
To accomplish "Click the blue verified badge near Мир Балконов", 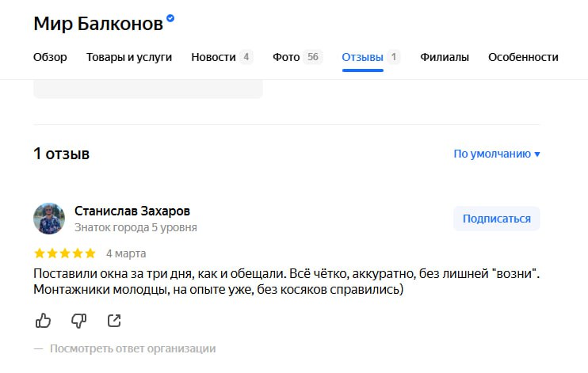I will pos(170,18).
